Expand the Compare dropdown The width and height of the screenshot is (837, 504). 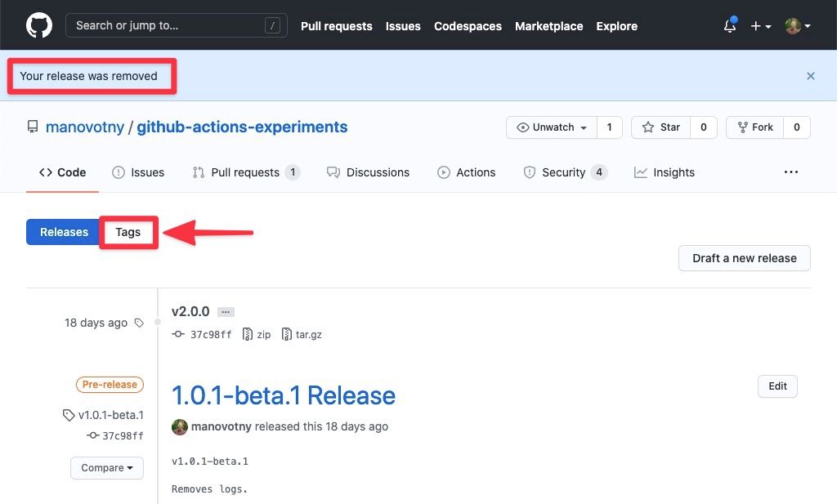coord(107,468)
